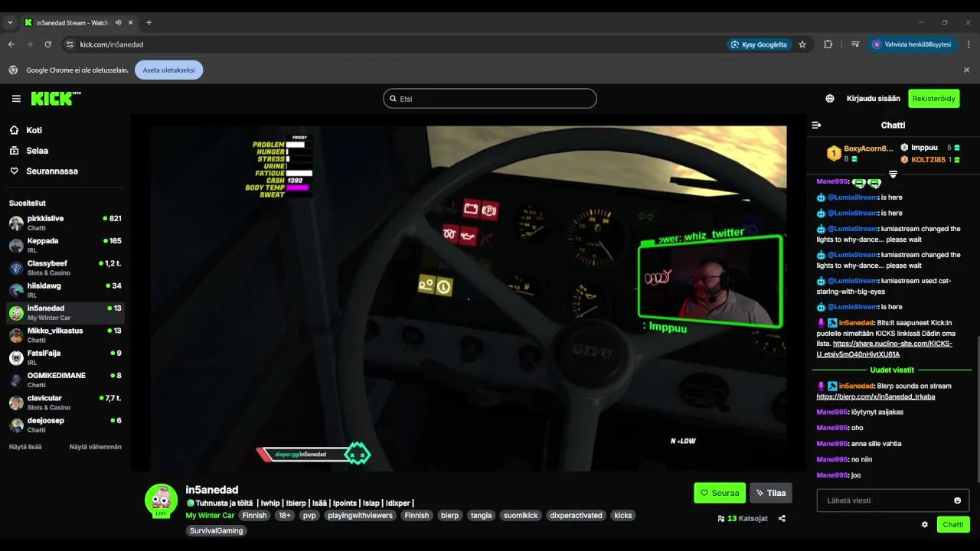Screen dimensions: 980x551
Task: Open the nuclino share link in chat
Action: pos(885,349)
